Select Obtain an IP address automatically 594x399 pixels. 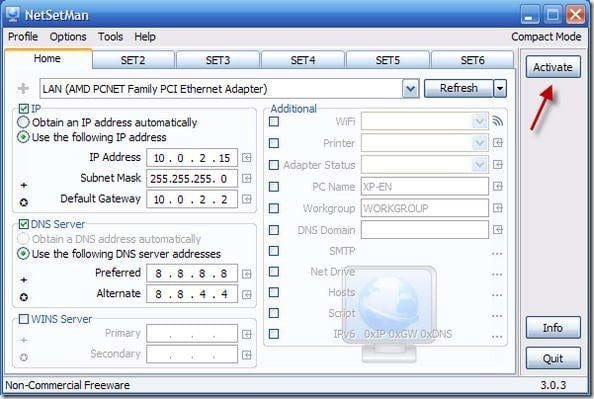pos(23,122)
